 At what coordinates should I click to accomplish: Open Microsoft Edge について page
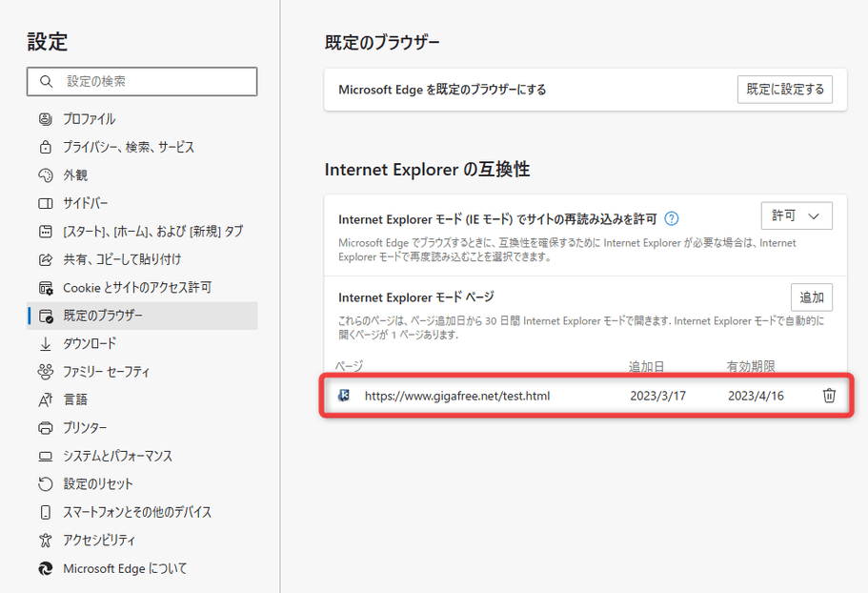click(x=125, y=568)
